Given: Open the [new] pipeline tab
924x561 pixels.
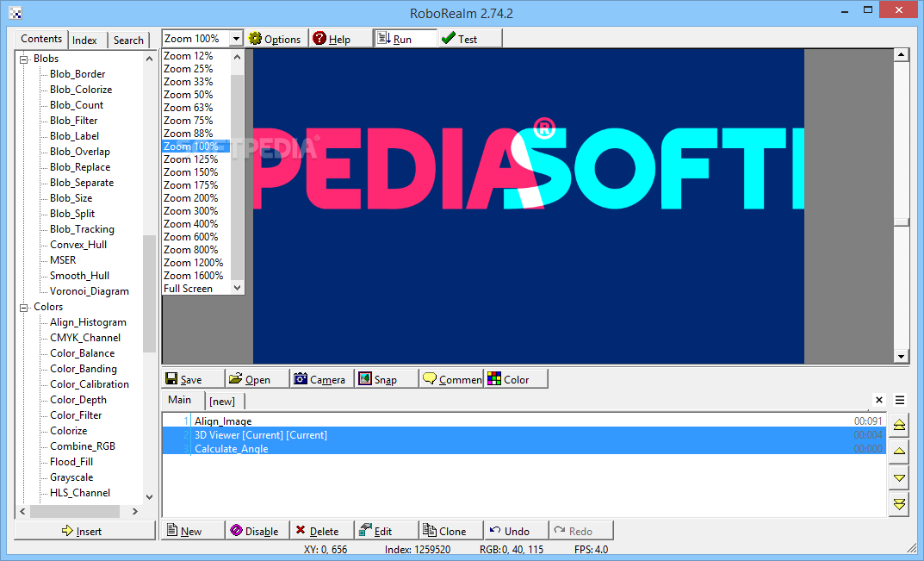Looking at the screenshot, I should (222, 401).
